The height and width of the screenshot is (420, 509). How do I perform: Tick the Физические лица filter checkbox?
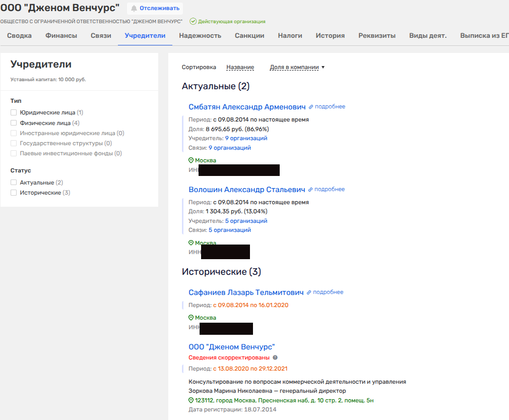(x=14, y=123)
